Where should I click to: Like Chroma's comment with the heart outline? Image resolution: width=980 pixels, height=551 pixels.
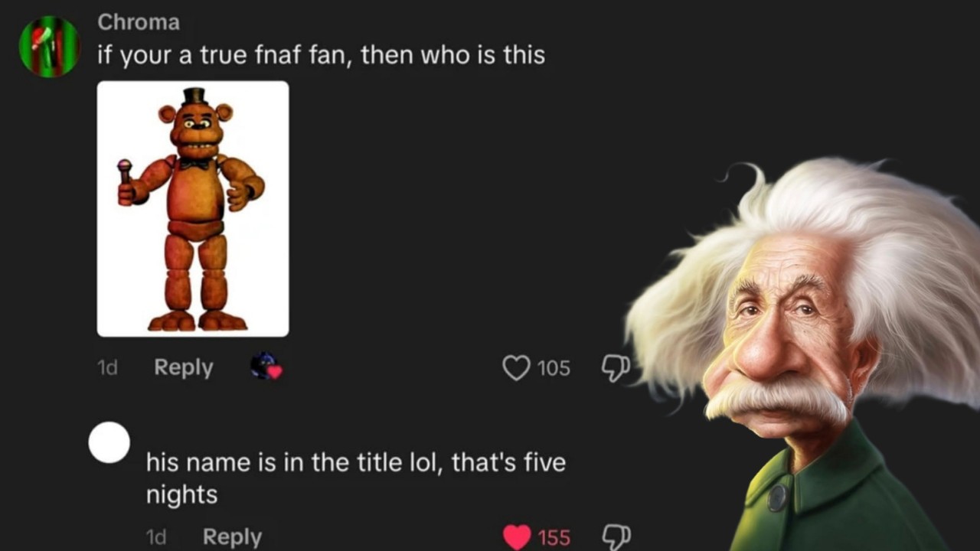pos(516,368)
